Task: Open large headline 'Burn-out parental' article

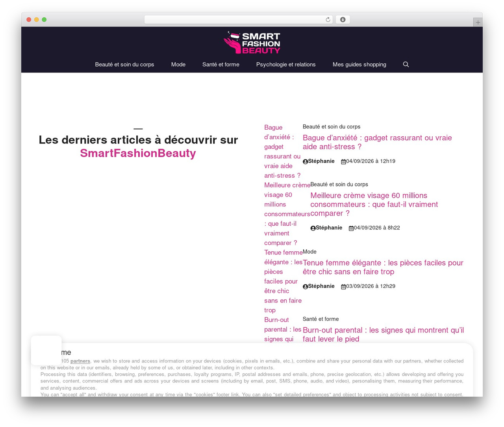Action: pos(383,334)
